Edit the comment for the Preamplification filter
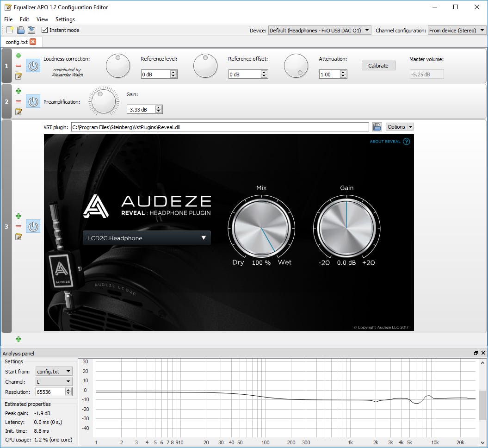Screen dimensions: 488x448 click(19, 112)
